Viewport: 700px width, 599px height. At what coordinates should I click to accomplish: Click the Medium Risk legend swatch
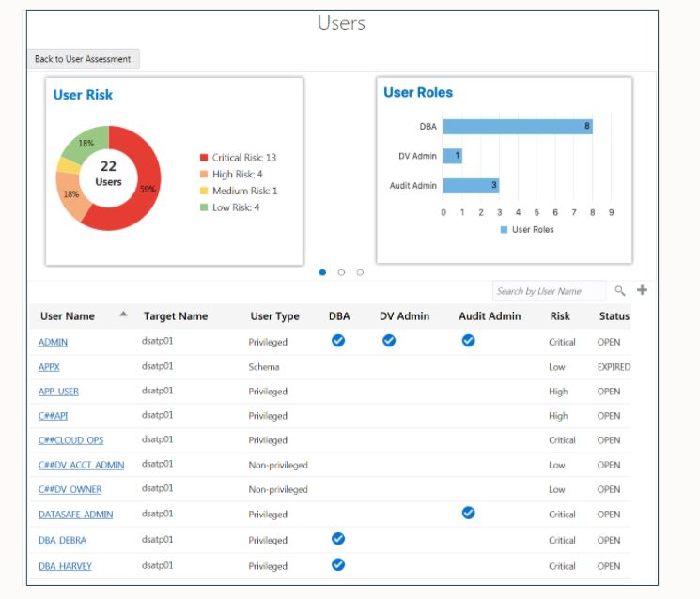coord(204,191)
